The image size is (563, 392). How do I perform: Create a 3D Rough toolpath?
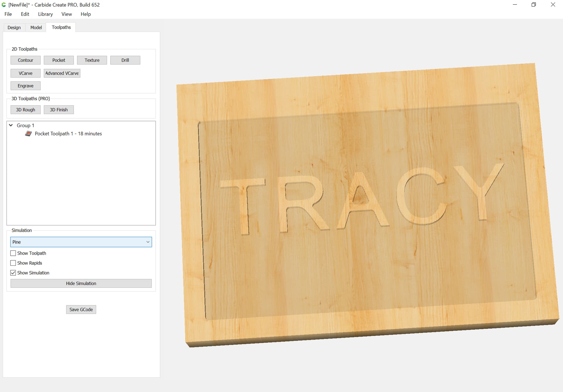point(26,110)
